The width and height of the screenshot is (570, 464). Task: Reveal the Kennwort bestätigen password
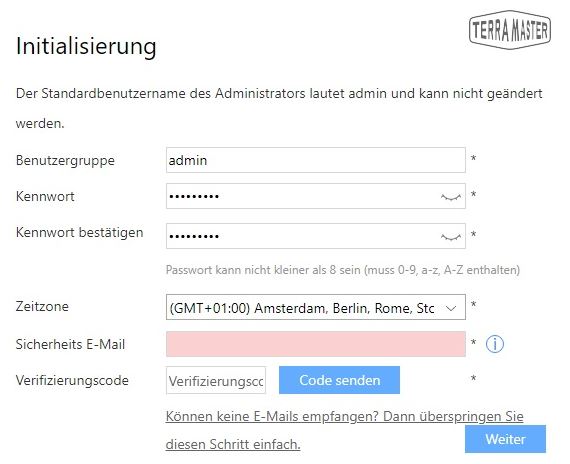(451, 237)
